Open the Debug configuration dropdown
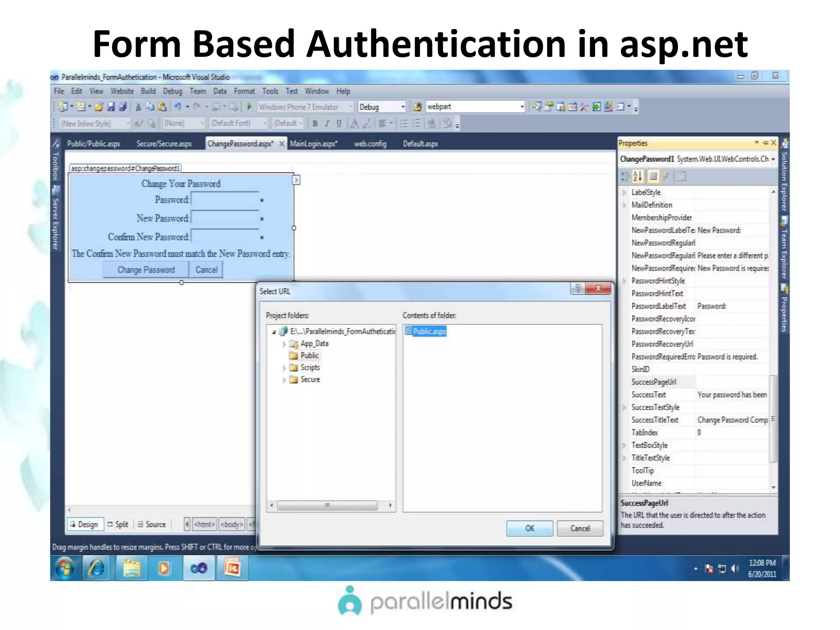Image resolution: width=840 pixels, height=630 pixels. (x=403, y=107)
